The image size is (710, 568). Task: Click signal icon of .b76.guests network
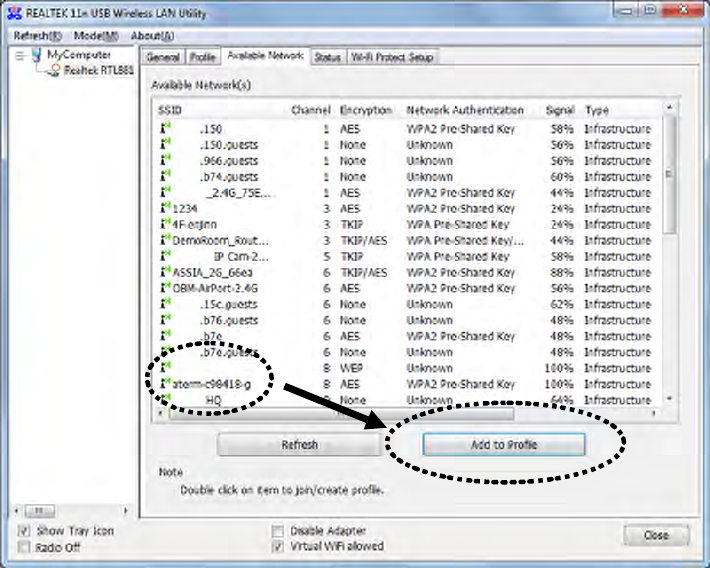click(x=166, y=320)
